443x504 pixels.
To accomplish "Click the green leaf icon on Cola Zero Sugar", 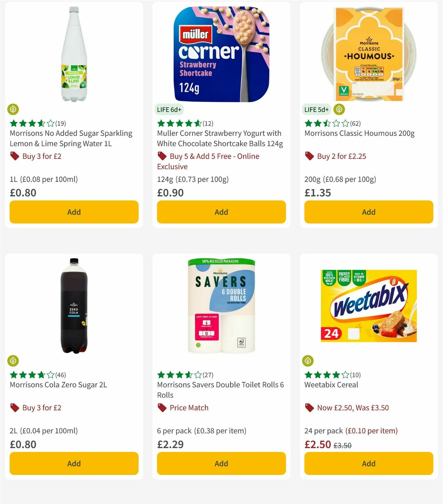I will 14,361.
